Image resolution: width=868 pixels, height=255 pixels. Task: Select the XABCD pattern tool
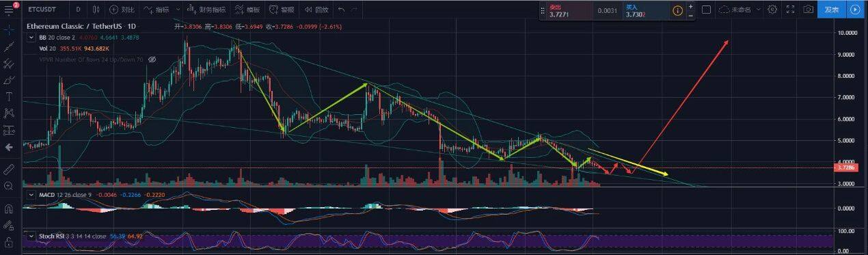pos(9,113)
